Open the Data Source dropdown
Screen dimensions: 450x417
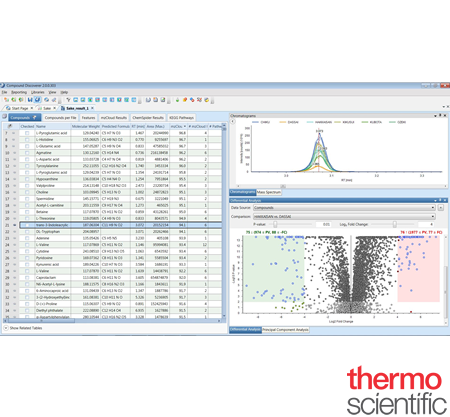coord(344,207)
